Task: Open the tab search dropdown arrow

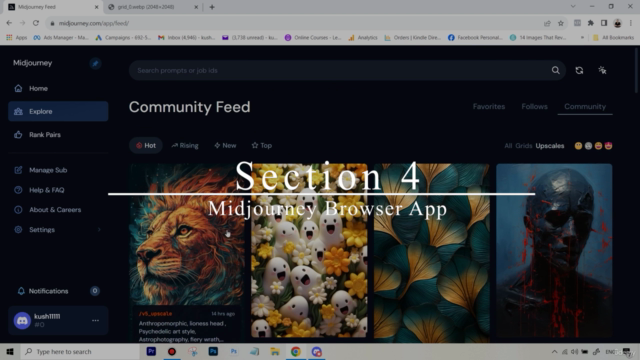Action: click(573, 7)
